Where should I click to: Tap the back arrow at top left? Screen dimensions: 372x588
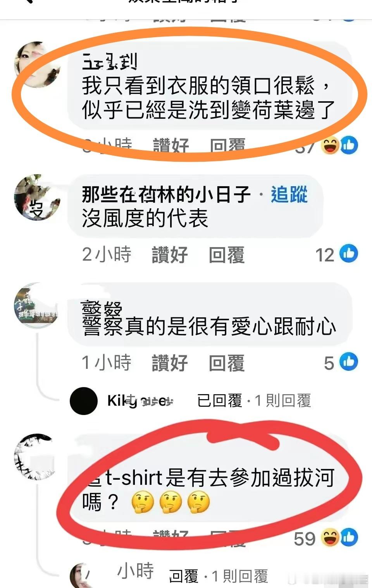tap(28, 1)
